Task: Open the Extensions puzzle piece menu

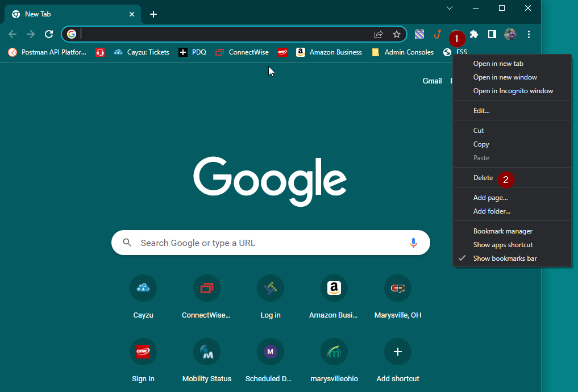Action: 473,34
